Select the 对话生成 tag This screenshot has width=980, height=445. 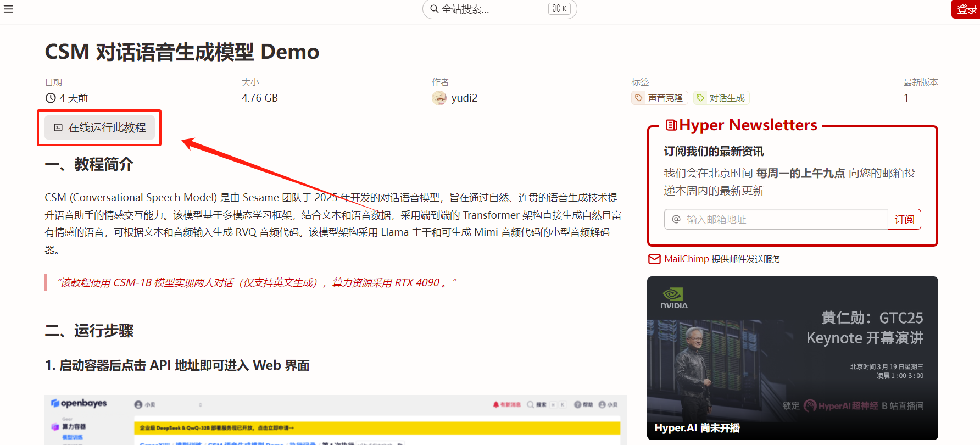coord(721,98)
